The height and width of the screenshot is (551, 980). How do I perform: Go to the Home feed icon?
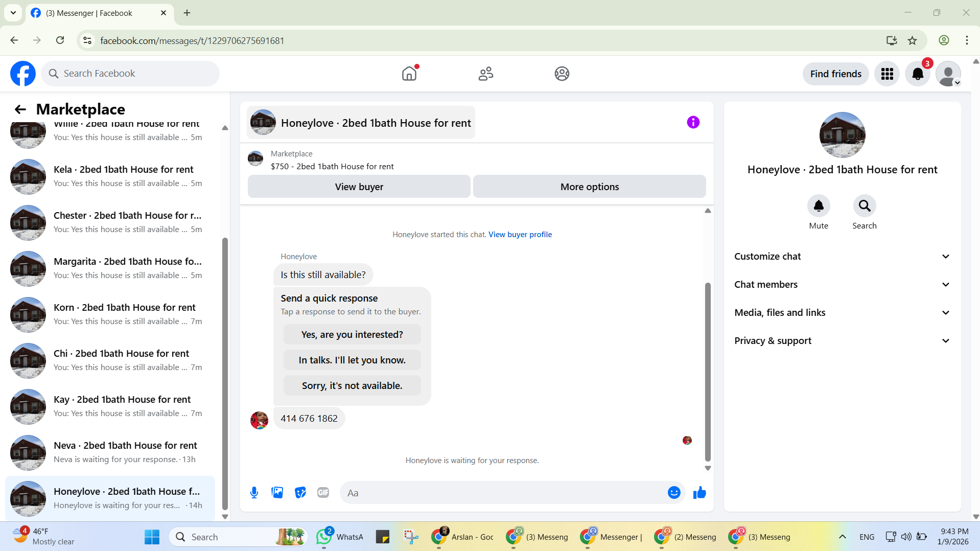409,74
